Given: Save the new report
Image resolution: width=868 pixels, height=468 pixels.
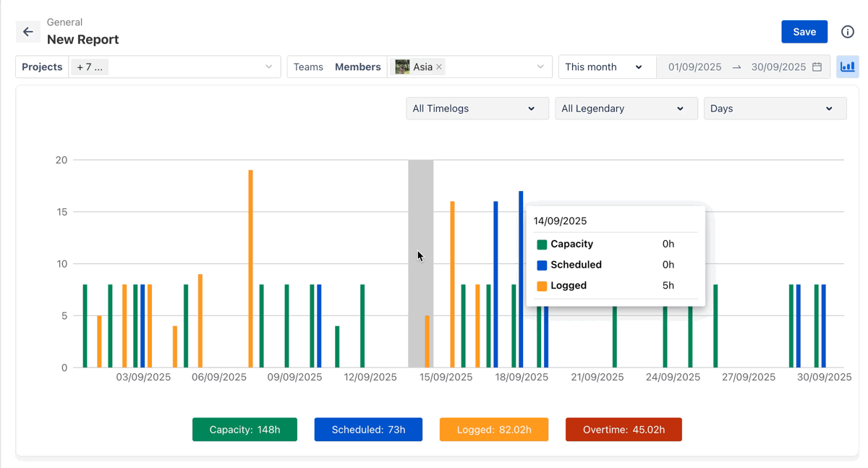Looking at the screenshot, I should tap(804, 32).
